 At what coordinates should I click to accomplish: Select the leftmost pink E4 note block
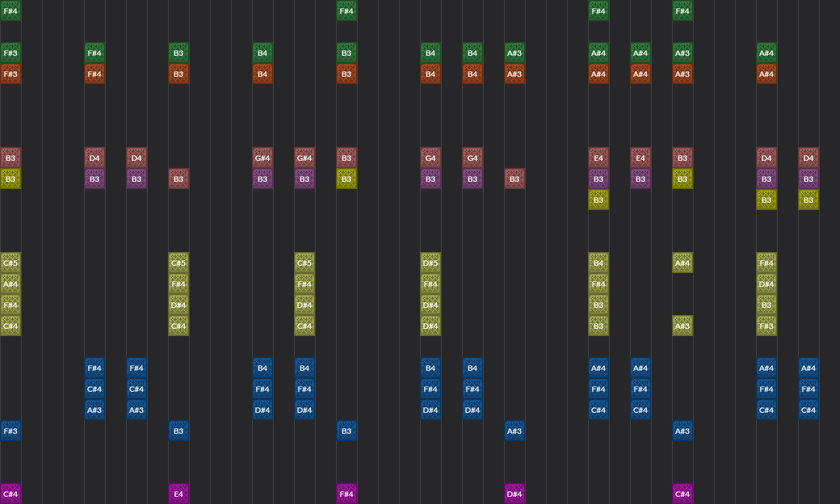[598, 157]
